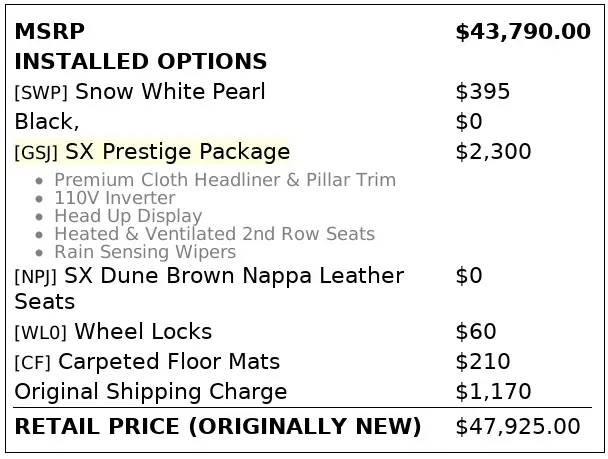Select the $43,790.00 MSRP amount
The height and width of the screenshot is (459, 608).
point(522,32)
